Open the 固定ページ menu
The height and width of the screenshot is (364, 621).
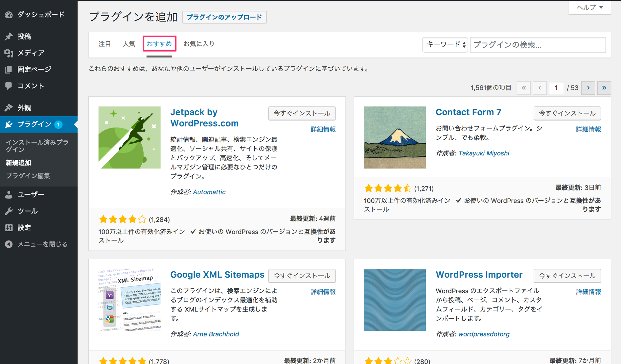(39, 69)
